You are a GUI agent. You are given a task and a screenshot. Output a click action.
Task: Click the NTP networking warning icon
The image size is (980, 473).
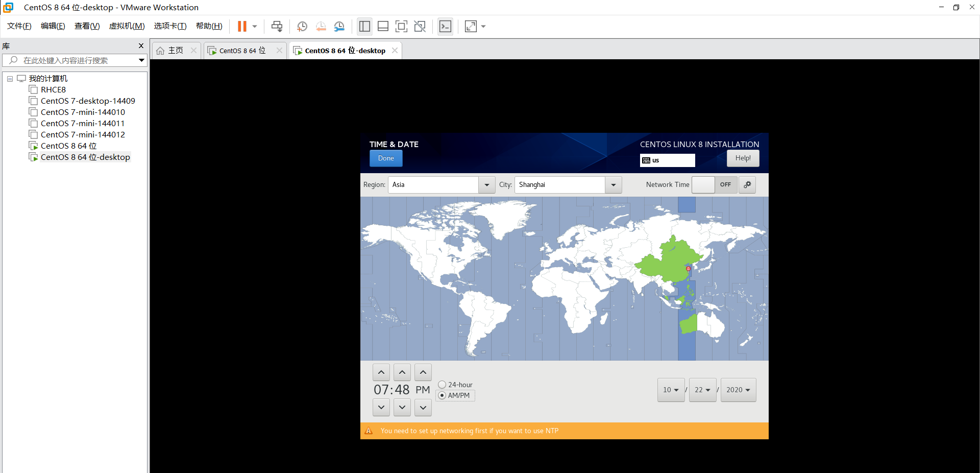(369, 431)
